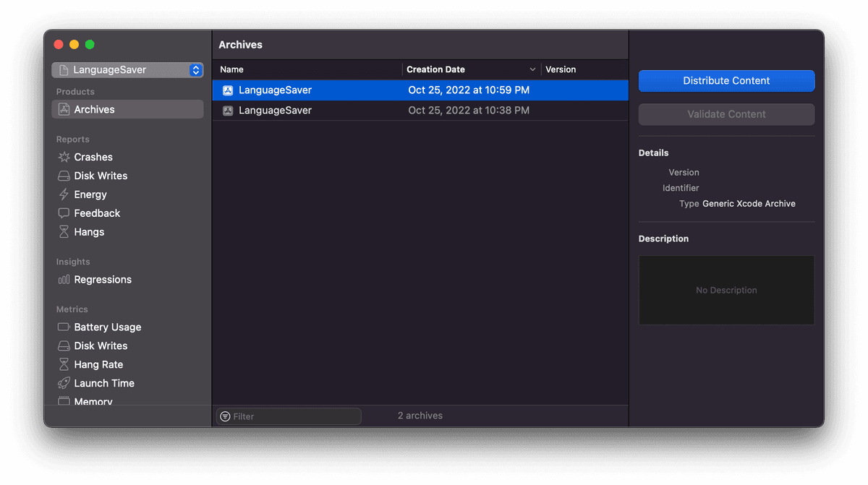This screenshot has width=868, height=485.
Task: Click the Distribute Content button
Action: pos(726,81)
